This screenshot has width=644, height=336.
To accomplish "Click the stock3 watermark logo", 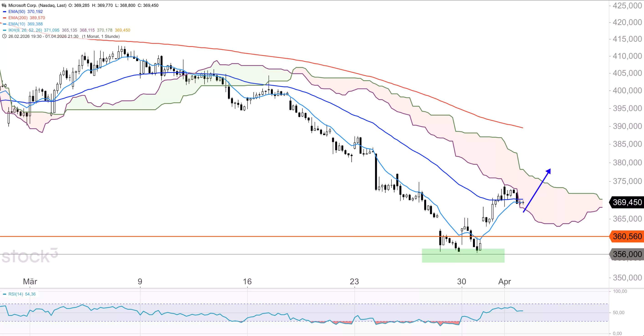I will coord(30,256).
